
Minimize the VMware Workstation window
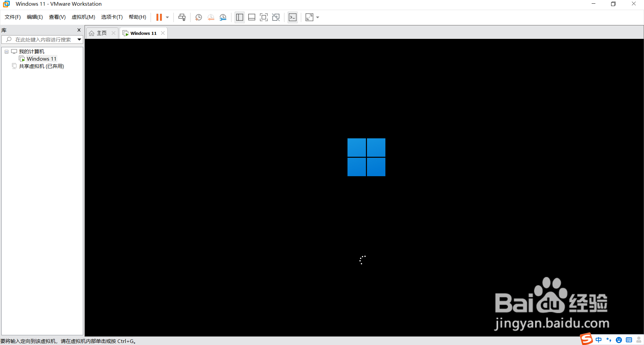(x=593, y=4)
